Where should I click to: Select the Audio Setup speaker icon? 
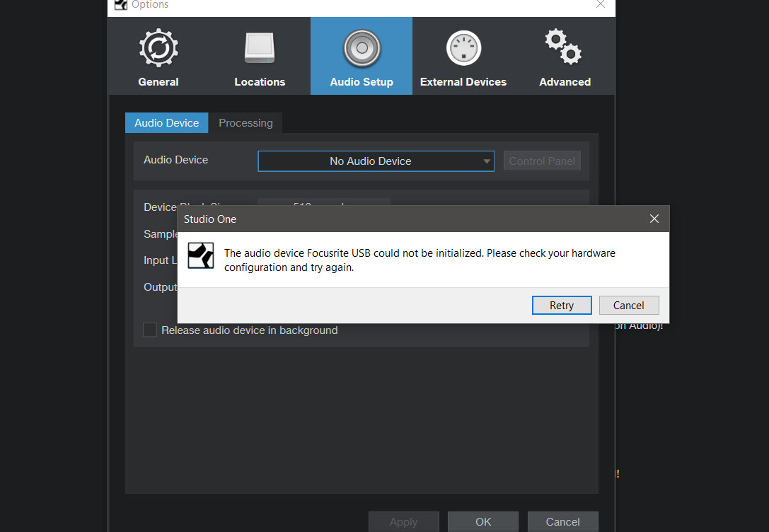click(362, 48)
